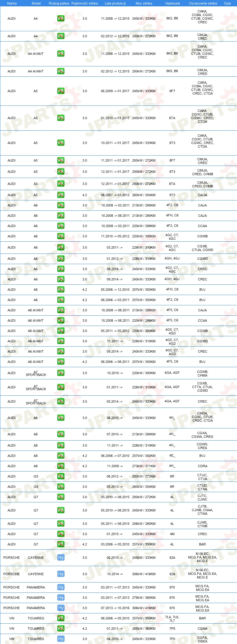
Task: Click petrol icon in A4 8K2 200kW row
Action: click(x=61, y=36)
